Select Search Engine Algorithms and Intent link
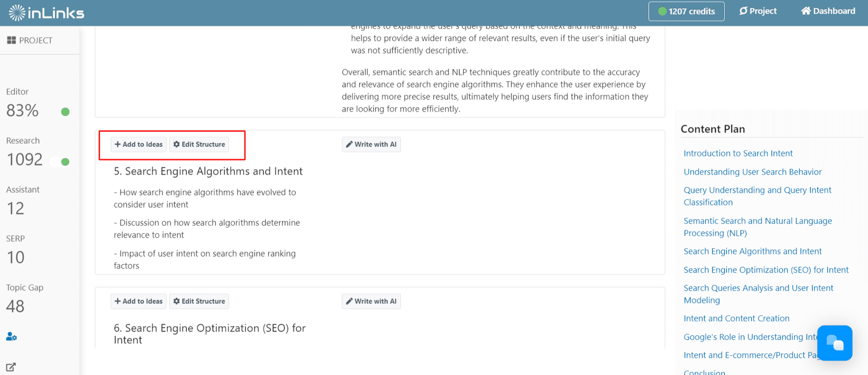This screenshot has width=868, height=375. tap(752, 251)
